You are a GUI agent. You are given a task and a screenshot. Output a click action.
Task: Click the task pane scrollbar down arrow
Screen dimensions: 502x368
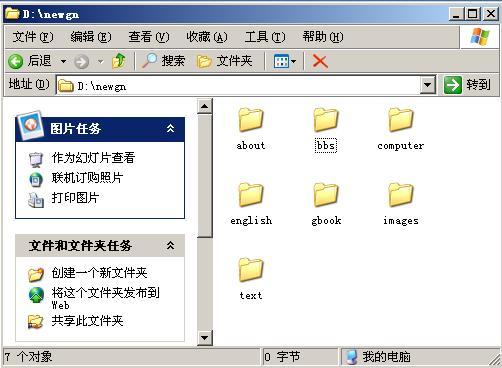[x=205, y=338]
